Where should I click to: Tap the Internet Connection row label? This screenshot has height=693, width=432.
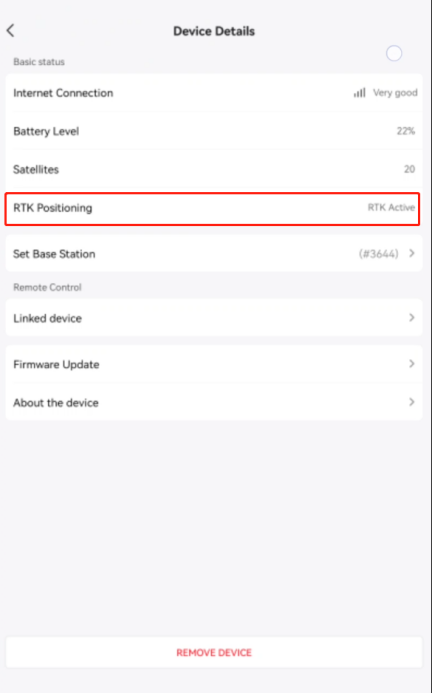[x=63, y=93]
